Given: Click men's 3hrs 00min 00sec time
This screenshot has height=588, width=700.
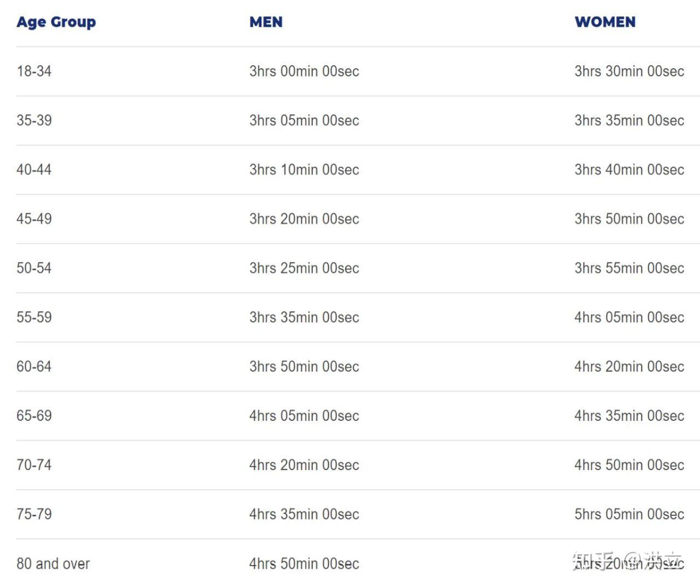Looking at the screenshot, I should point(304,71).
